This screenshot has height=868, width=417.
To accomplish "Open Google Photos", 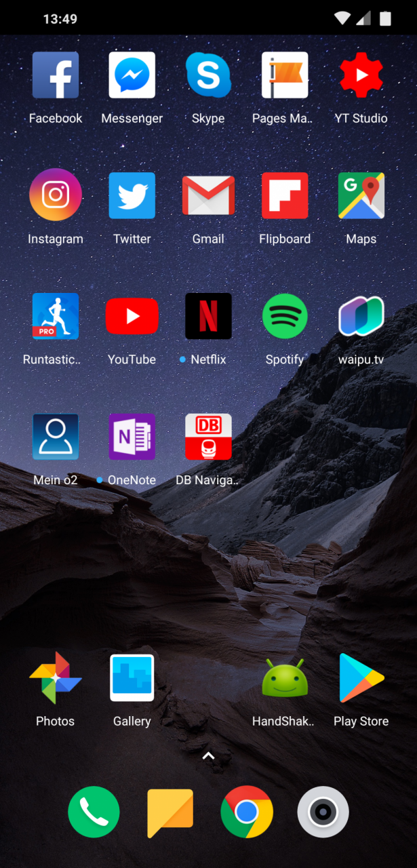I will (x=56, y=678).
